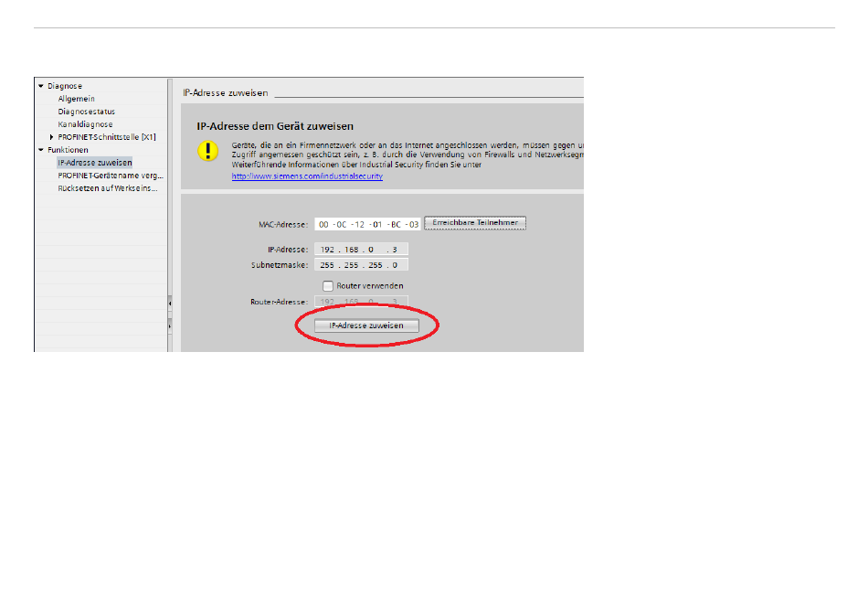
Task: Click the disabled Router-Adresse field
Action: [x=361, y=302]
